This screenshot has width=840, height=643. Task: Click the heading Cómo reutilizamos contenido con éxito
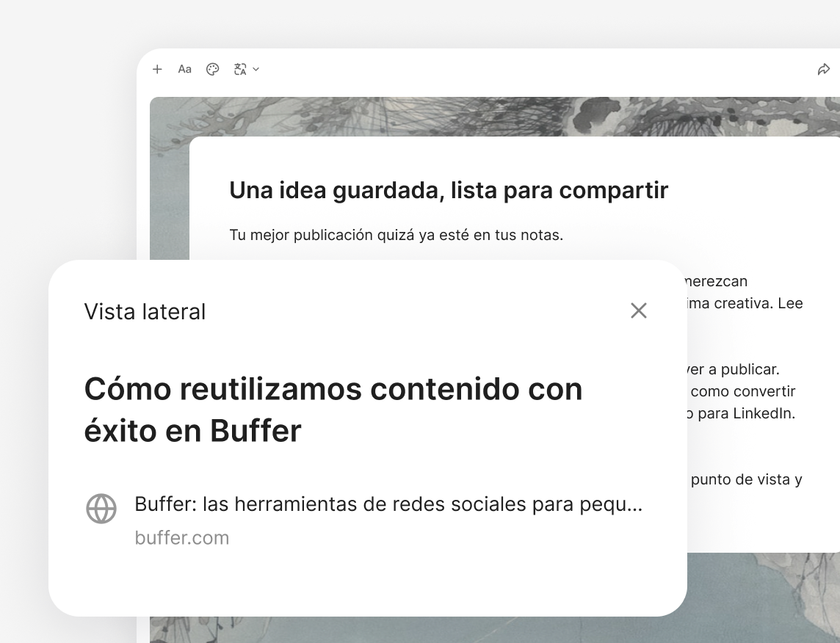tap(333, 410)
